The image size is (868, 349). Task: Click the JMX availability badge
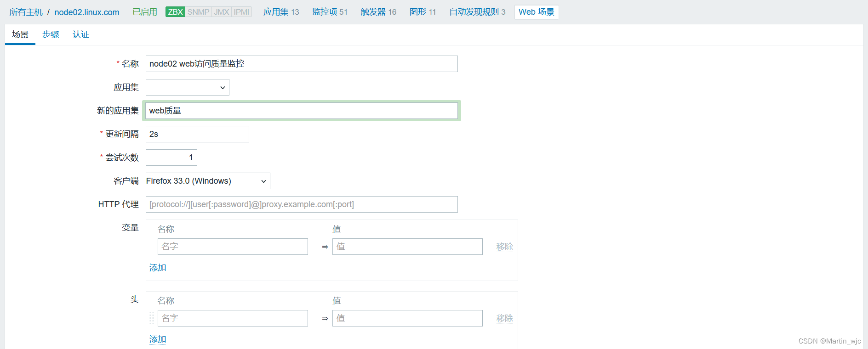click(222, 12)
